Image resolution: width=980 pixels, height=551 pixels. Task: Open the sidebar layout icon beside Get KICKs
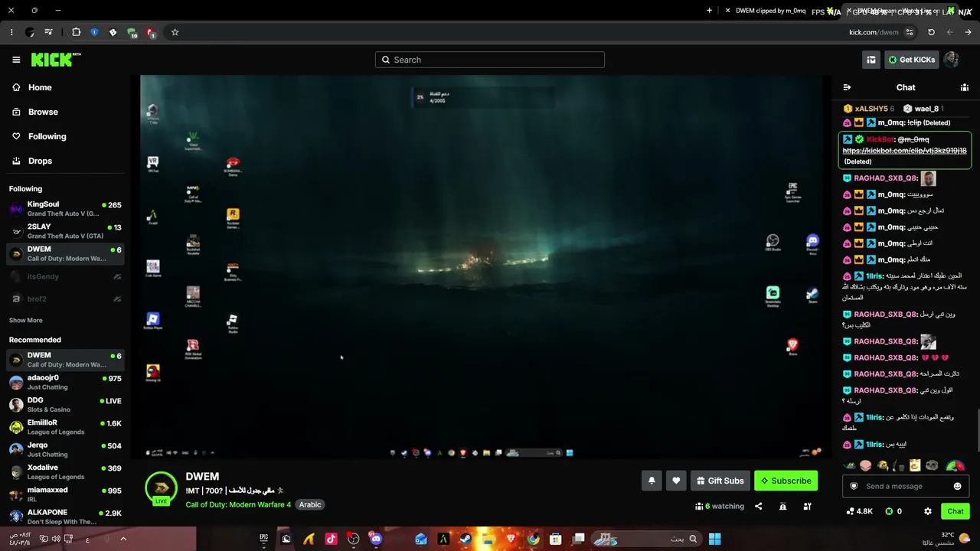pyautogui.click(x=871, y=60)
